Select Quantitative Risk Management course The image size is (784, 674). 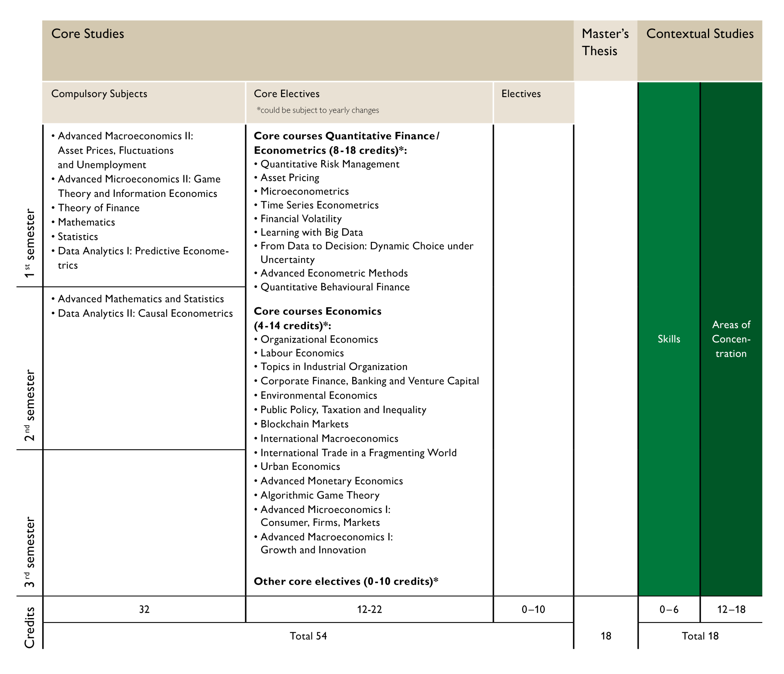(x=330, y=164)
